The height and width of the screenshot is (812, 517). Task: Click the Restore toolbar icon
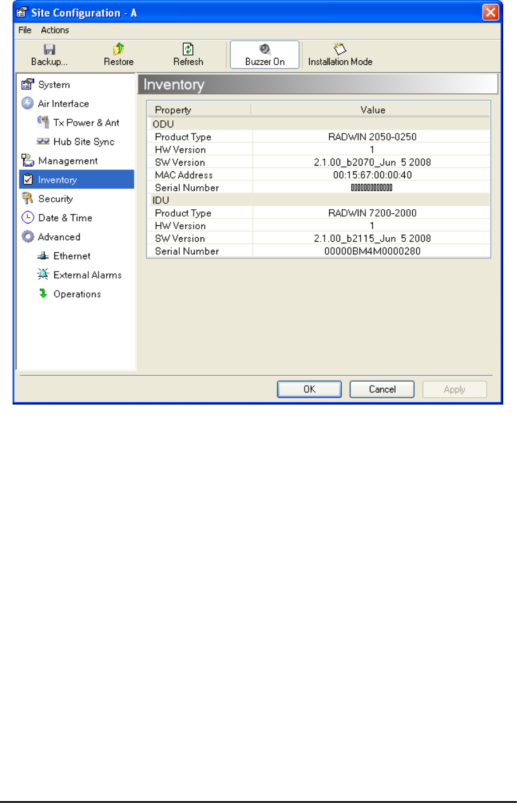[x=119, y=49]
